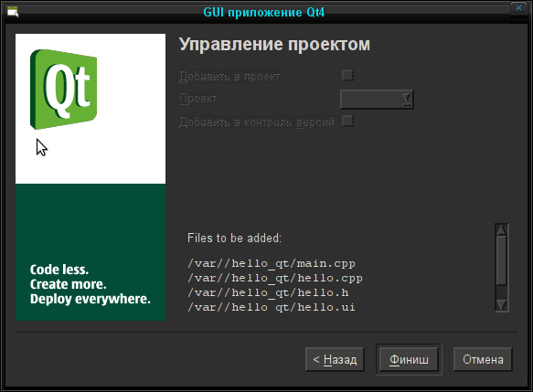
Task: Close the GUI приложение Qt4 wizard window
Action: pyautogui.click(x=518, y=8)
